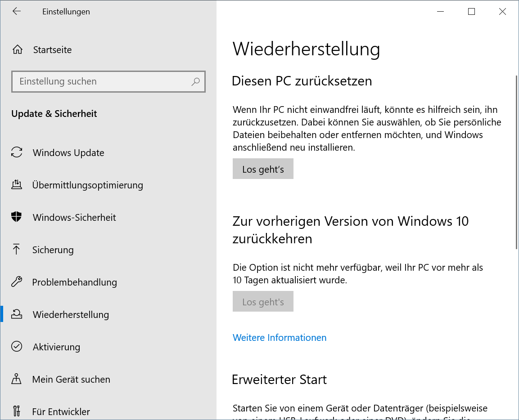Click the Problembehandlung wrench icon
The width and height of the screenshot is (519, 420).
click(x=17, y=281)
